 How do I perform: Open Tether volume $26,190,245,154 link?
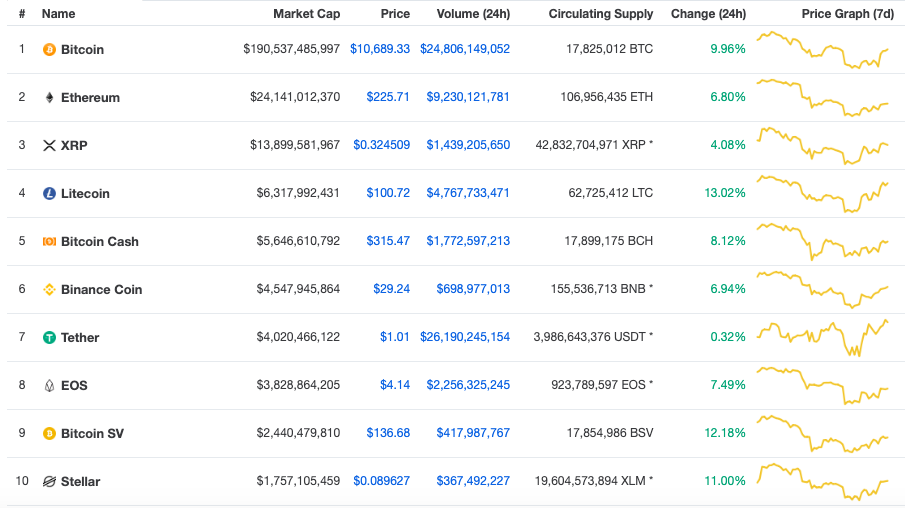[x=465, y=337]
